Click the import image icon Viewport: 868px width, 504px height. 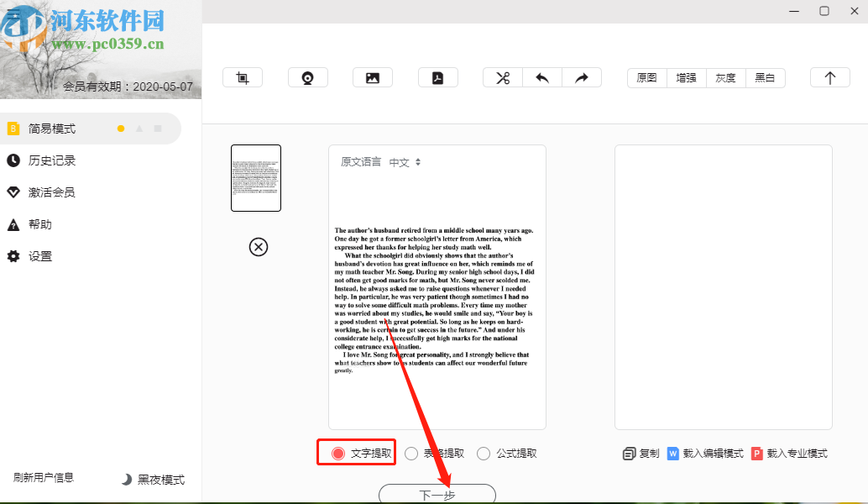click(373, 78)
